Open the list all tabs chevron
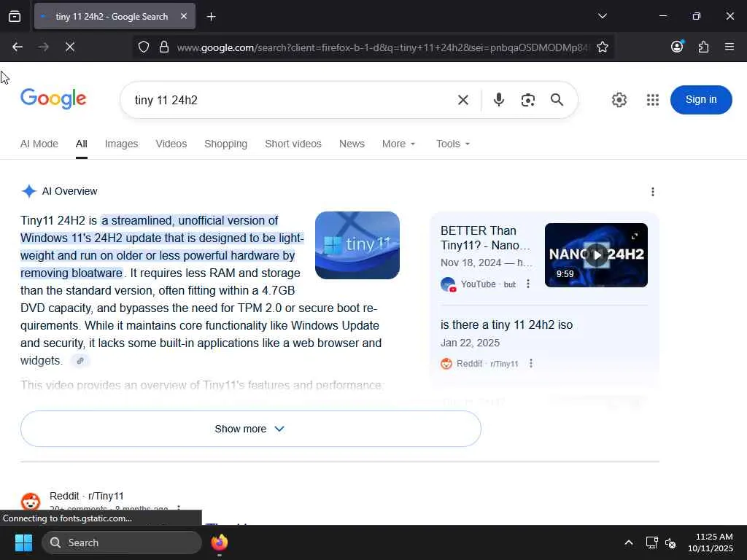The image size is (747, 560). (x=602, y=16)
